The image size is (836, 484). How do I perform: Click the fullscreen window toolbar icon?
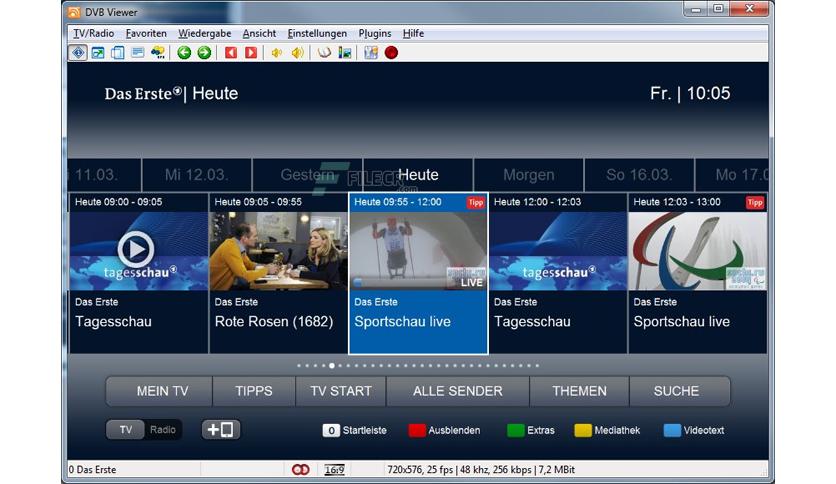click(98, 53)
